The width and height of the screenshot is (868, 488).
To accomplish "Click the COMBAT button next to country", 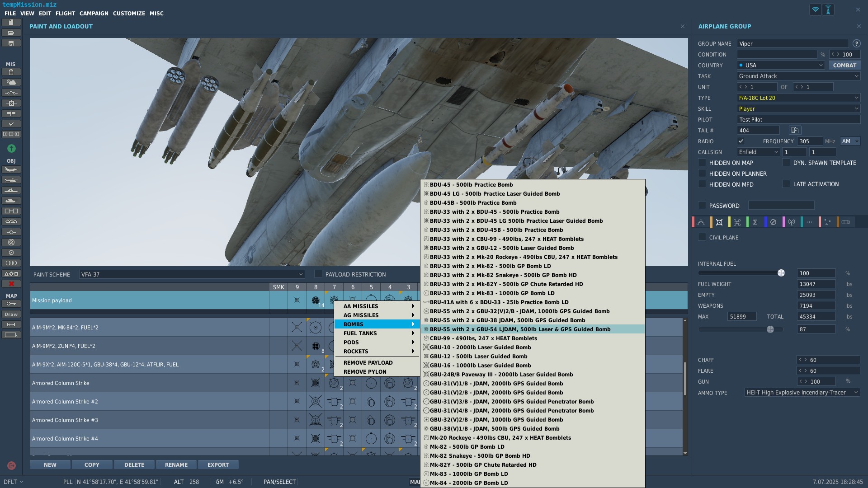I will pyautogui.click(x=844, y=65).
